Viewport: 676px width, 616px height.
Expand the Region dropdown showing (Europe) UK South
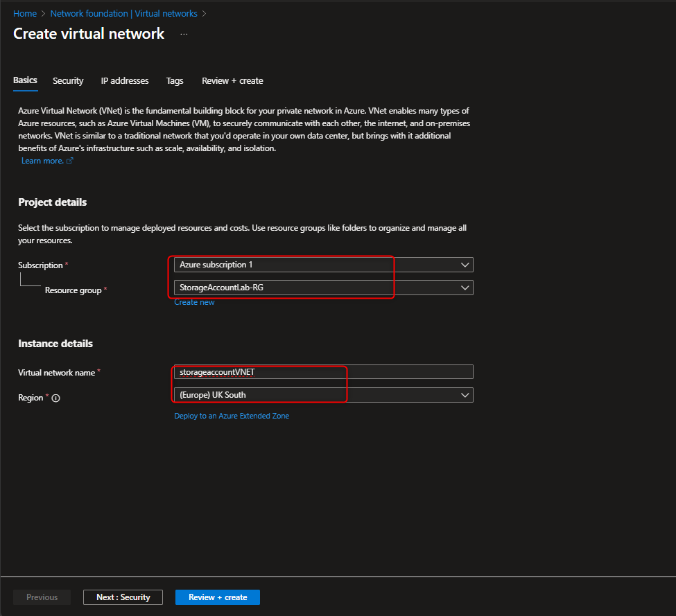[x=465, y=394]
